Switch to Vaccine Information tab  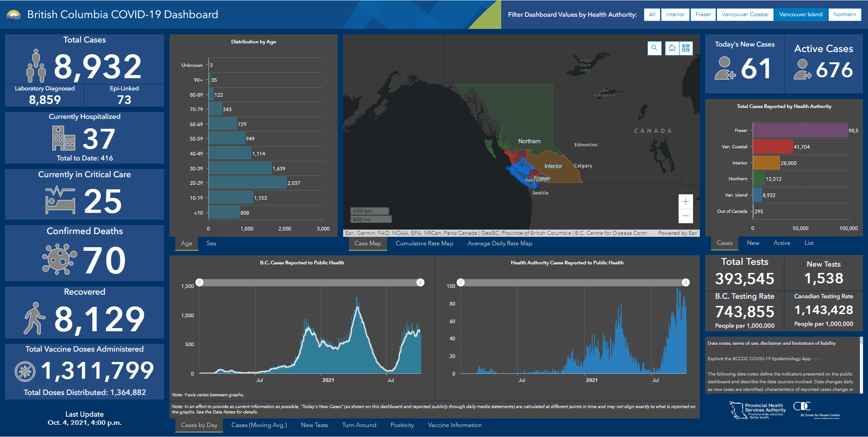pyautogui.click(x=454, y=425)
